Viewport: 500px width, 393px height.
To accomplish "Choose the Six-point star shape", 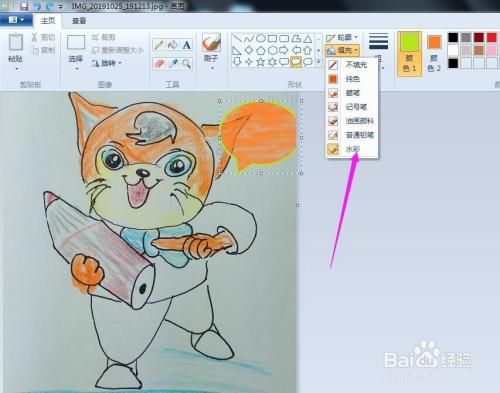I will click(x=272, y=62).
